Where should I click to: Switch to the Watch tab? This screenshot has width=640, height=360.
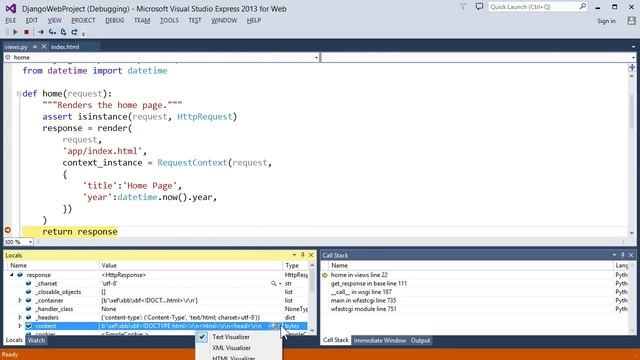pos(36,340)
